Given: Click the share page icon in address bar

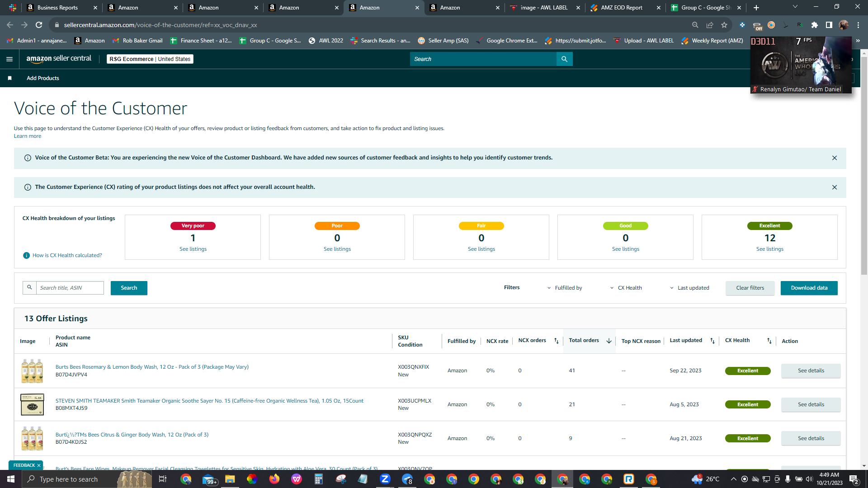Looking at the screenshot, I should point(710,25).
